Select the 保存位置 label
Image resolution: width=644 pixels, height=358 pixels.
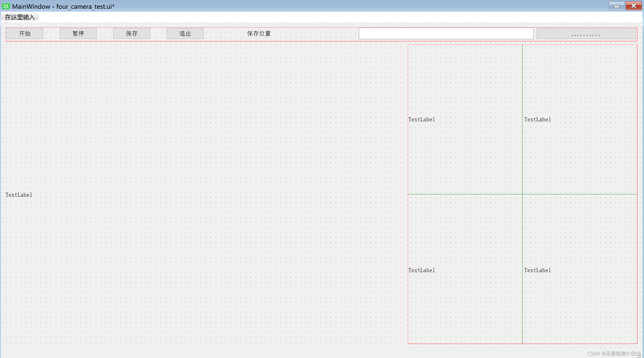pyautogui.click(x=259, y=33)
